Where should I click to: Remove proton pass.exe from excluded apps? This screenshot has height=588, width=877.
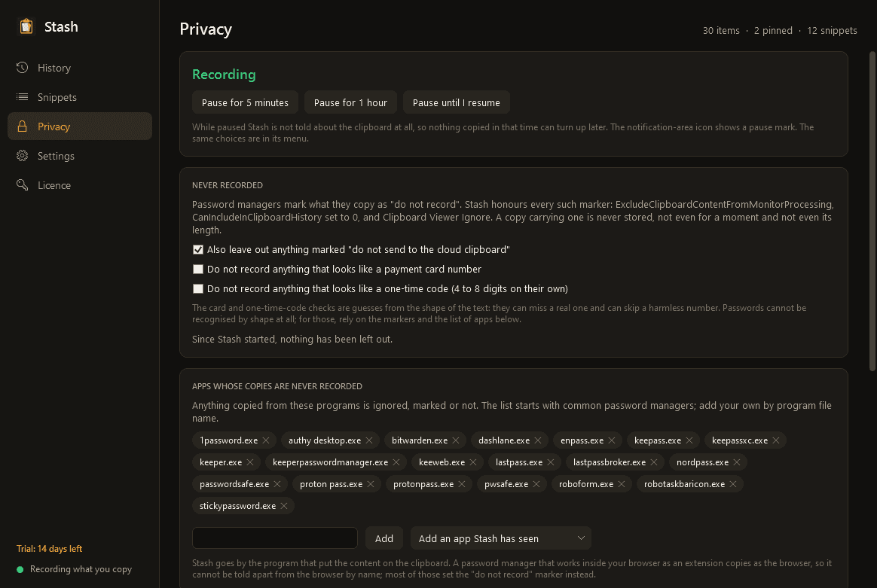click(x=371, y=484)
